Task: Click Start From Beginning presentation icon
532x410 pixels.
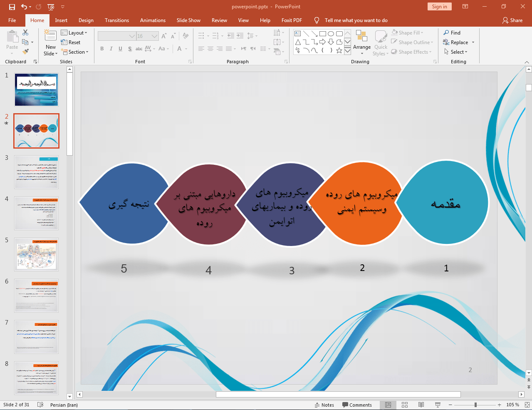Action: pyautogui.click(x=51, y=7)
